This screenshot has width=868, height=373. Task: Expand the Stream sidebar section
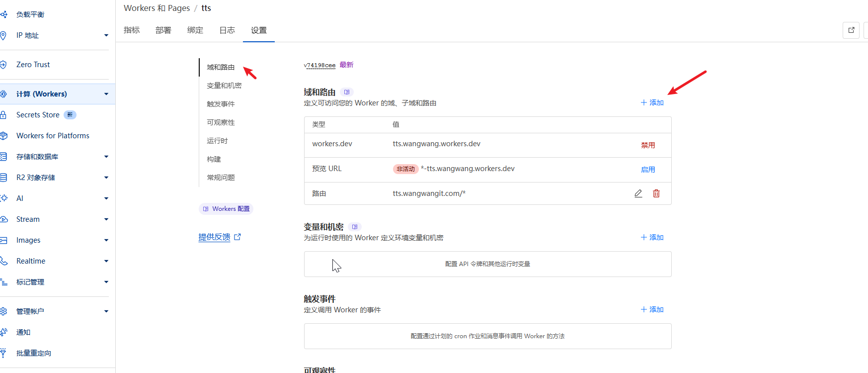[x=106, y=219]
